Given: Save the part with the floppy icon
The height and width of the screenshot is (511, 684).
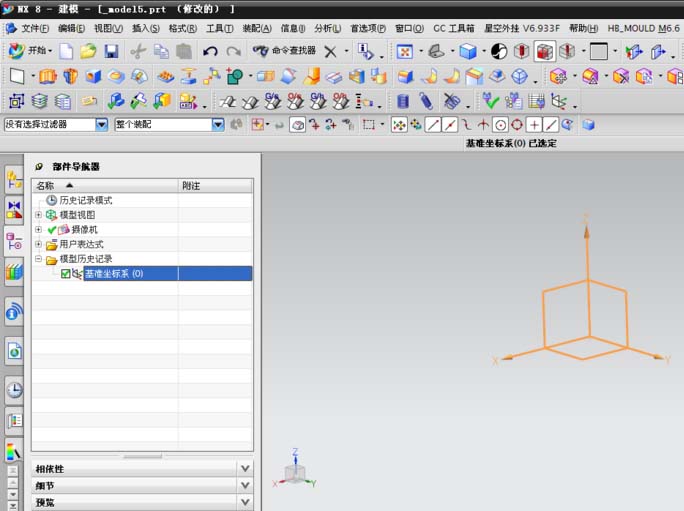Looking at the screenshot, I should pyautogui.click(x=112, y=51).
